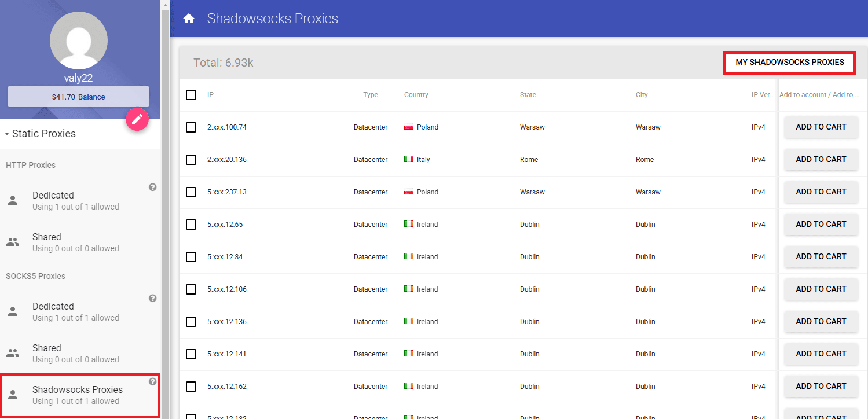The height and width of the screenshot is (419, 868).
Task: Click the home icon in the blue header
Action: [x=189, y=18]
